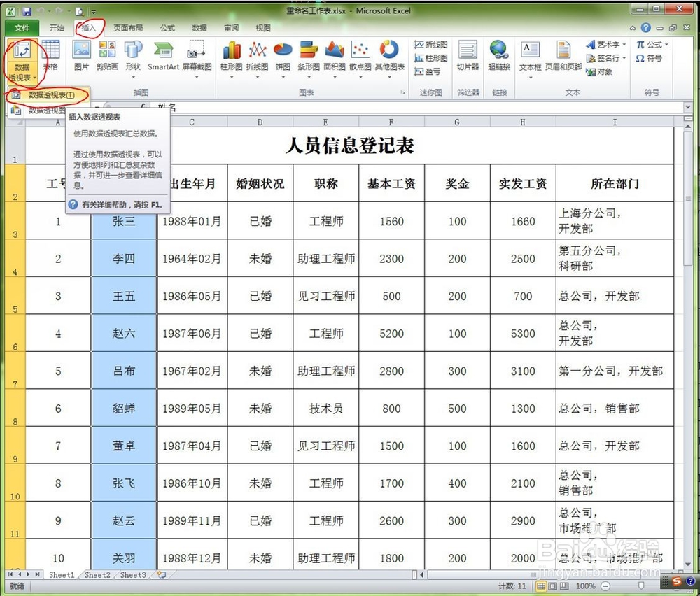Viewport: 700px width, 596px height.
Task: Insert a new worksheet tab button
Action: point(162,575)
